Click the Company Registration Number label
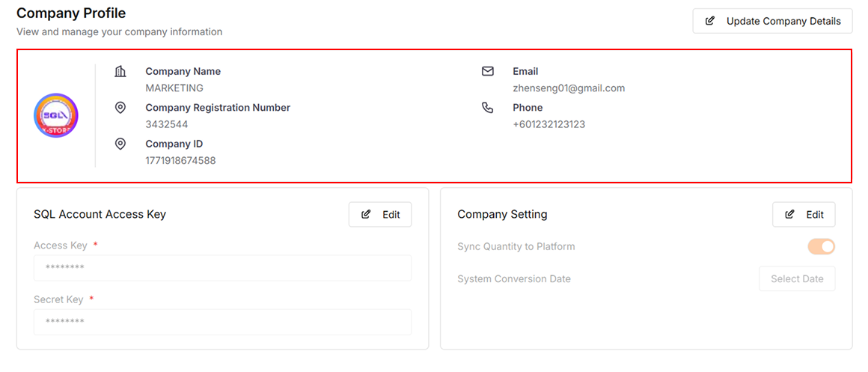 218,107
